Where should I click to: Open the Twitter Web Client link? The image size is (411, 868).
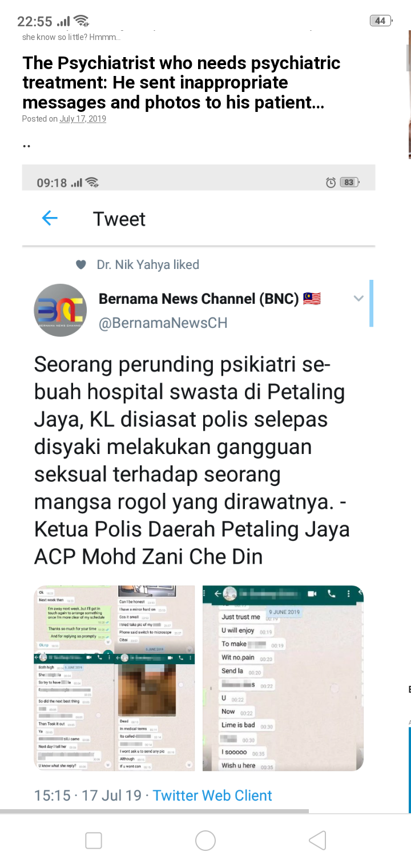[212, 795]
